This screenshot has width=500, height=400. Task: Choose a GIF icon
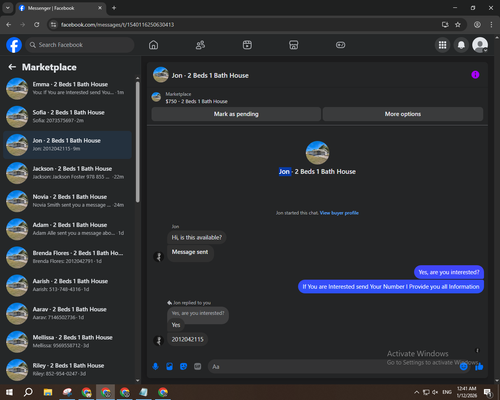coord(198,367)
